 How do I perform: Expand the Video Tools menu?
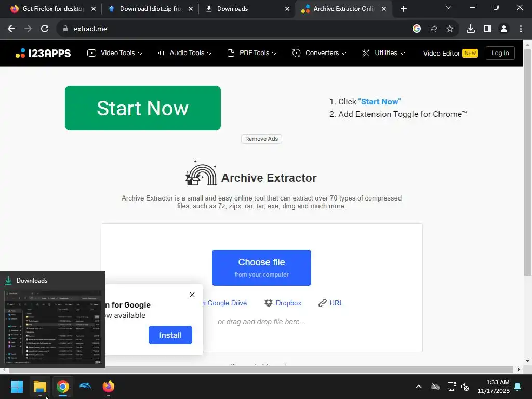point(115,53)
